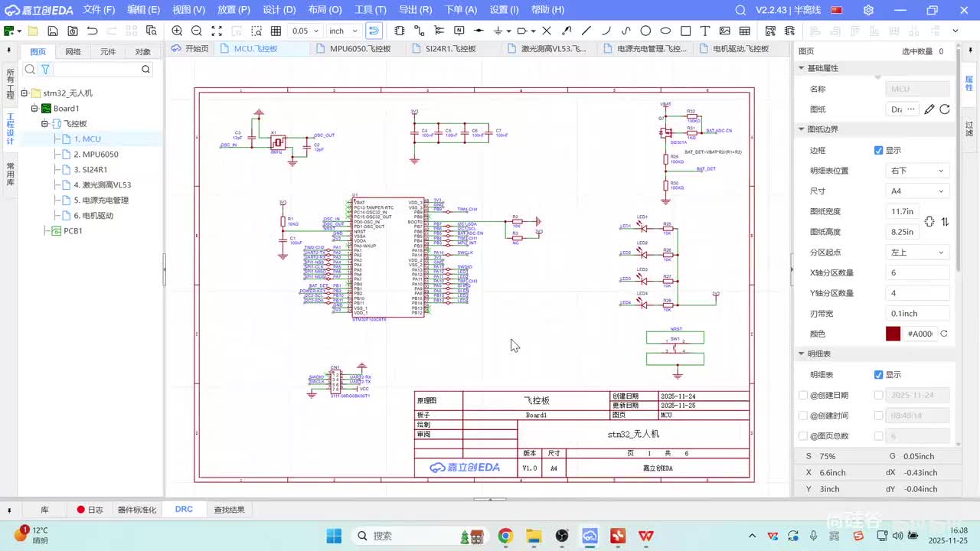This screenshot has width=980, height=551.
Task: Click the pencil edit icon beside 图纸
Action: [929, 109]
